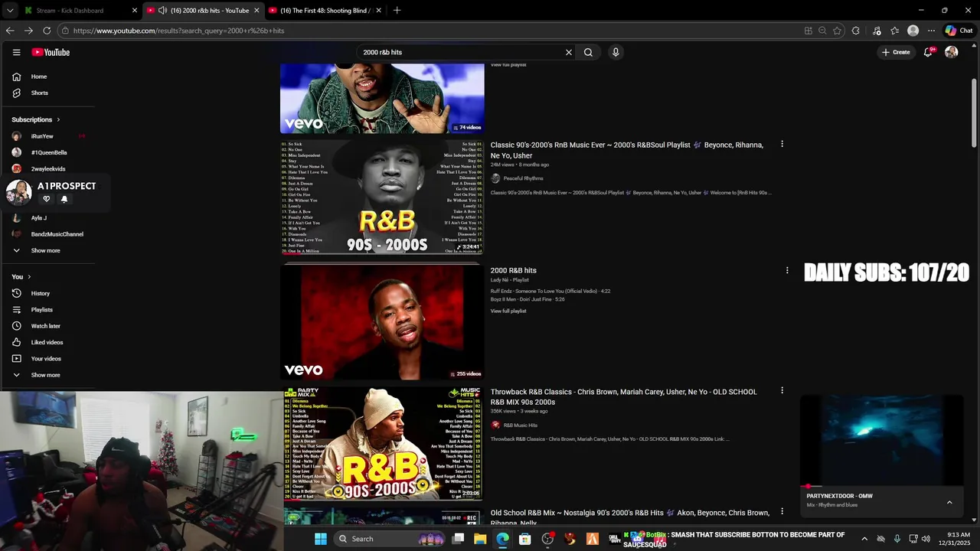Click the browser address bar URL

(x=178, y=31)
